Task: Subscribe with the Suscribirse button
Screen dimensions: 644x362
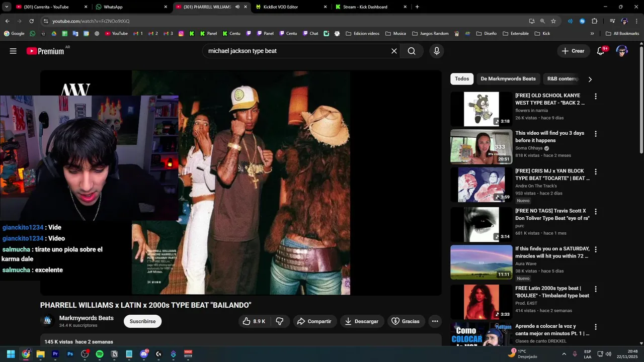Action: (142, 321)
